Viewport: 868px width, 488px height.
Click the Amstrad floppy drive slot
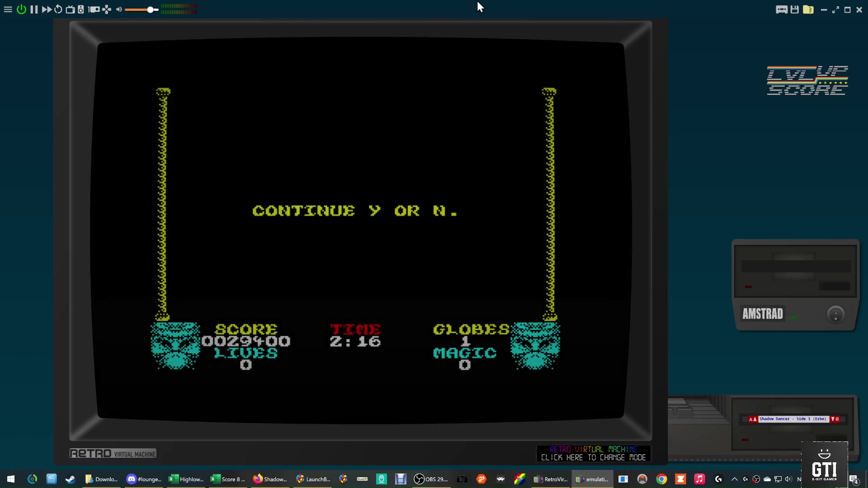coord(796,267)
